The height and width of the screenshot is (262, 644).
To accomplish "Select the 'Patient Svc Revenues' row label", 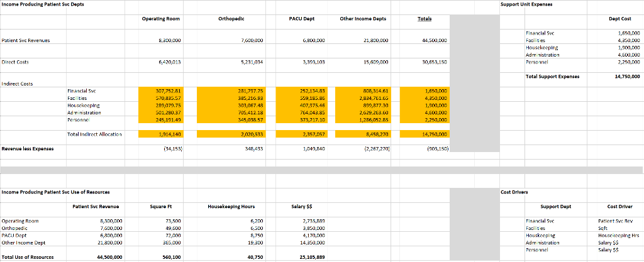I will point(26,41).
